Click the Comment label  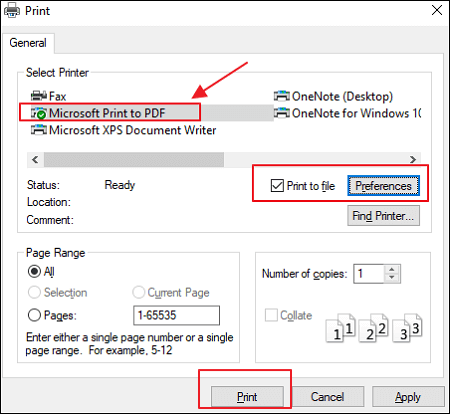50,220
